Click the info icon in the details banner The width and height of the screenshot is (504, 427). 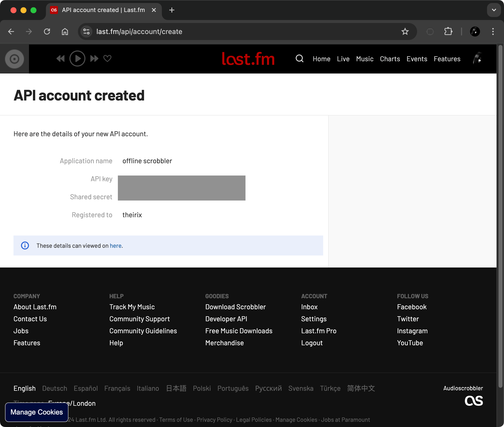[x=25, y=245]
